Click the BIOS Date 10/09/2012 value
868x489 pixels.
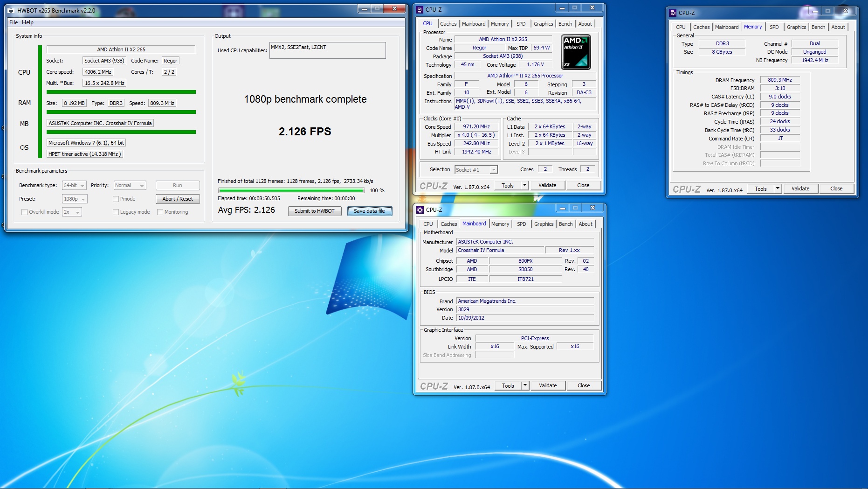[x=525, y=318]
